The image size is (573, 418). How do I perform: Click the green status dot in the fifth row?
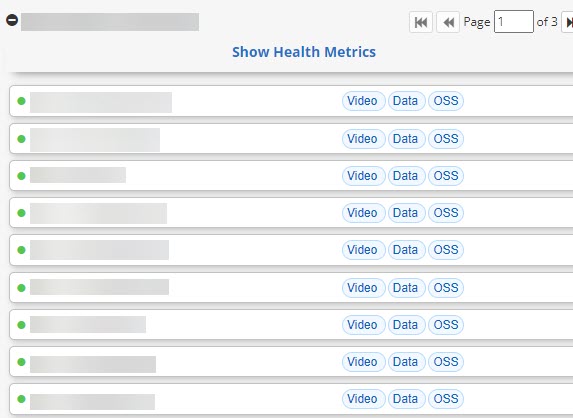[22, 250]
